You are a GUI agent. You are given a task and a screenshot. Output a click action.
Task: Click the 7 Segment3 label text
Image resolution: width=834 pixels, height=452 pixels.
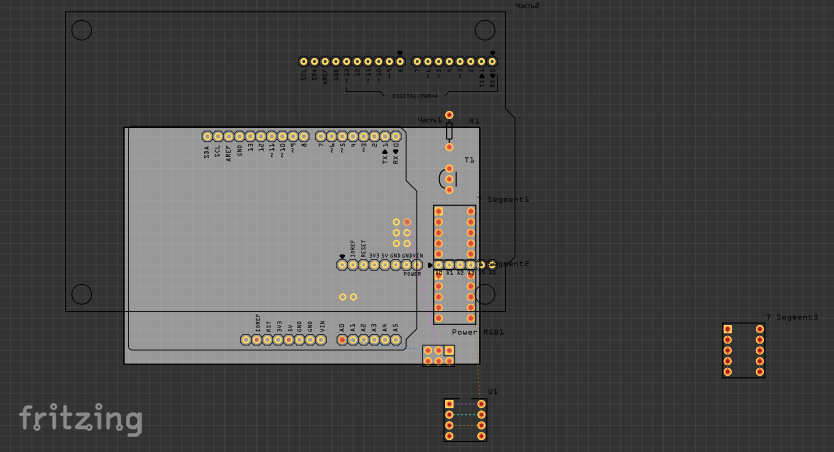792,317
